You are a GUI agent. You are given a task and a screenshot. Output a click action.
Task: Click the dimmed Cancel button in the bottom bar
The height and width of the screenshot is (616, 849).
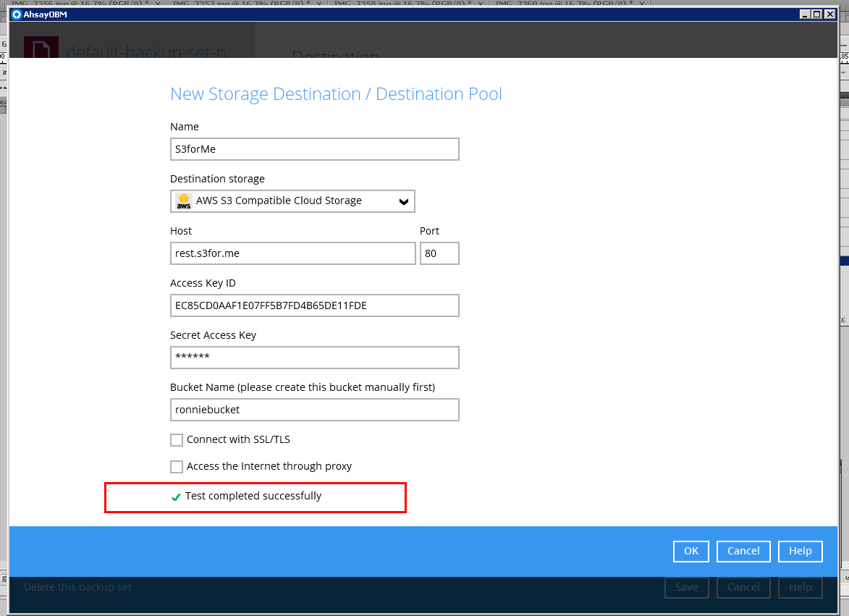coord(743,587)
